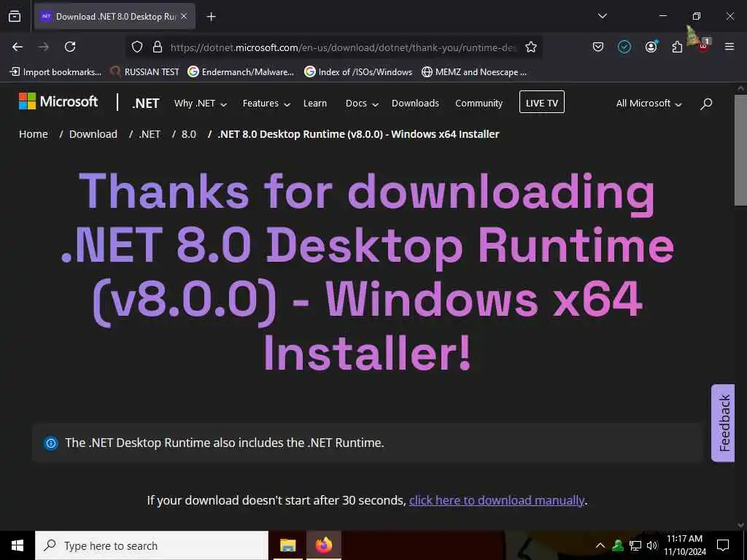The height and width of the screenshot is (560, 747).
Task: Open the Firefox hamburger menu
Action: click(x=729, y=47)
